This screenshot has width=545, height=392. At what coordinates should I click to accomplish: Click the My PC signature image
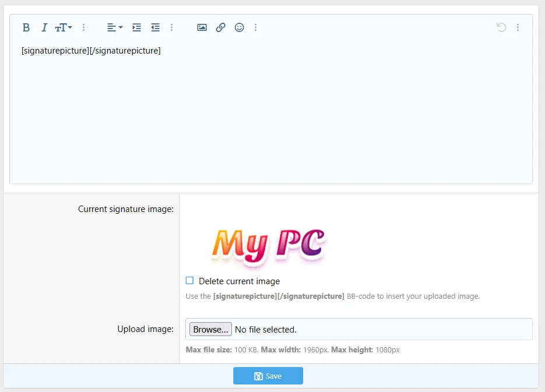click(268, 245)
